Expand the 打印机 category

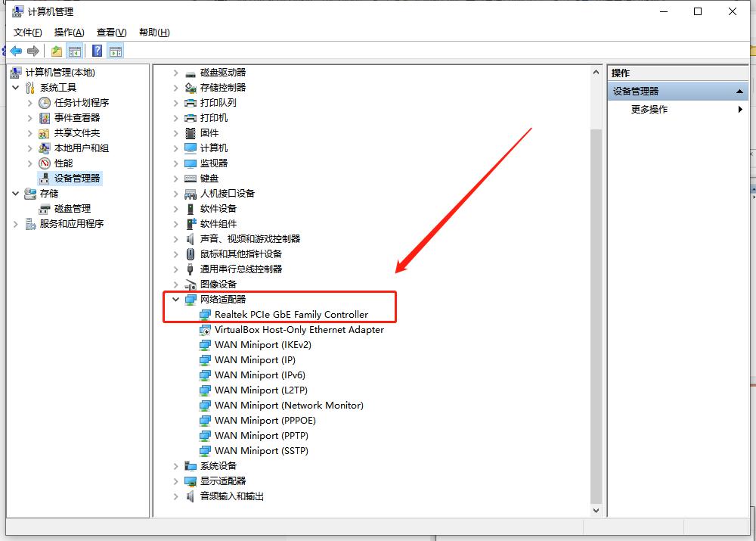pos(176,118)
